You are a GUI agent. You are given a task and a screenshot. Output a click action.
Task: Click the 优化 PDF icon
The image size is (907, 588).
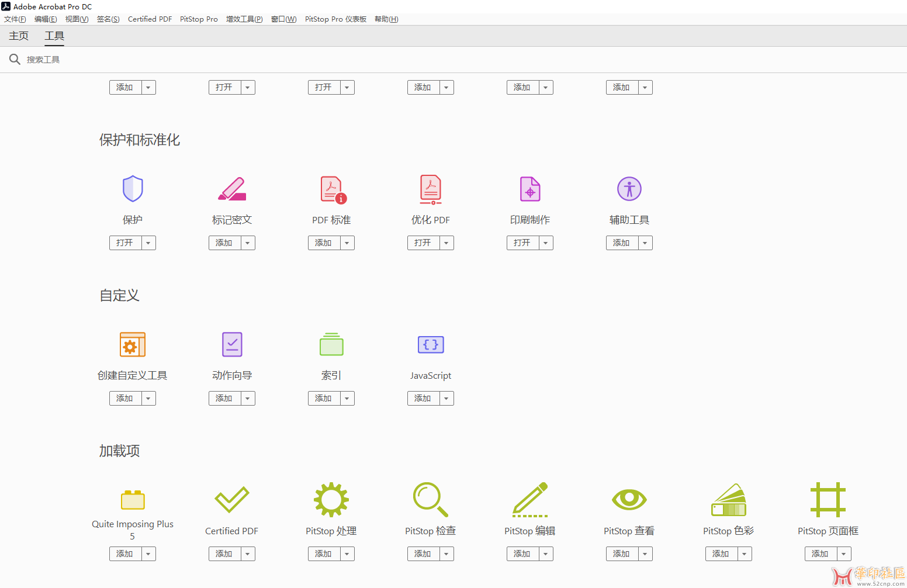[x=431, y=189]
